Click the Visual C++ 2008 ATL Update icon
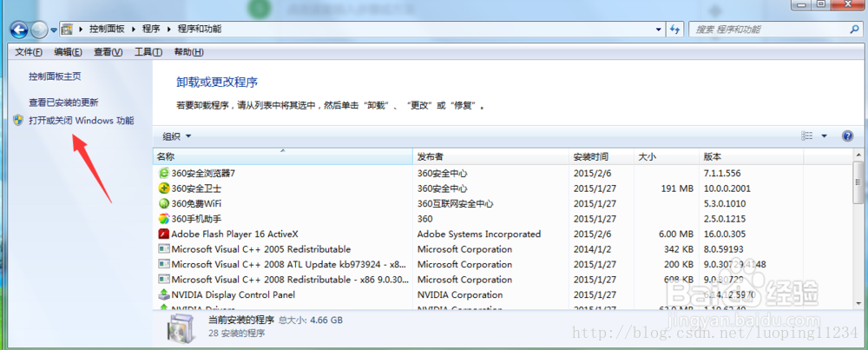Image resolution: width=868 pixels, height=350 pixels. click(164, 264)
